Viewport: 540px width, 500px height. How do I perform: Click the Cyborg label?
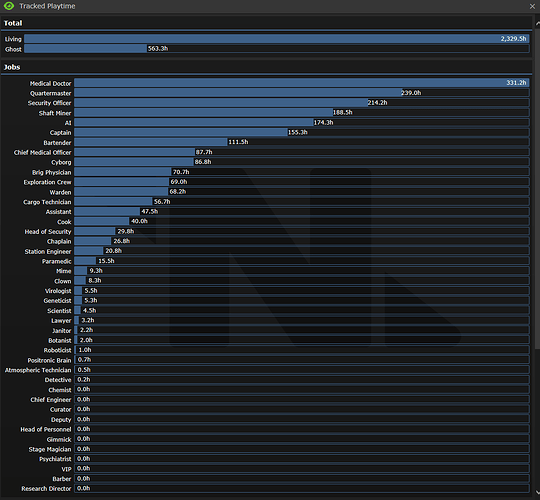61,162
